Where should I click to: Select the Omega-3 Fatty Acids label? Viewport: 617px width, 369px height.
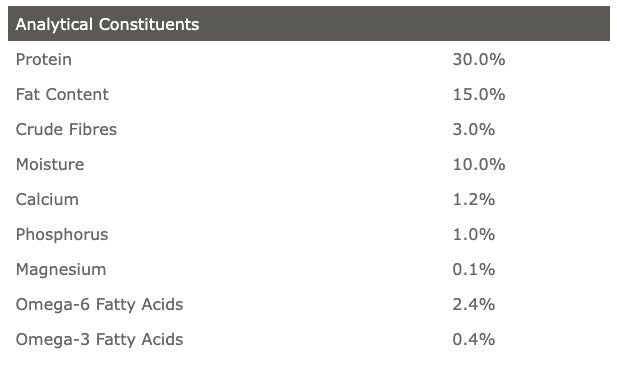(100, 339)
